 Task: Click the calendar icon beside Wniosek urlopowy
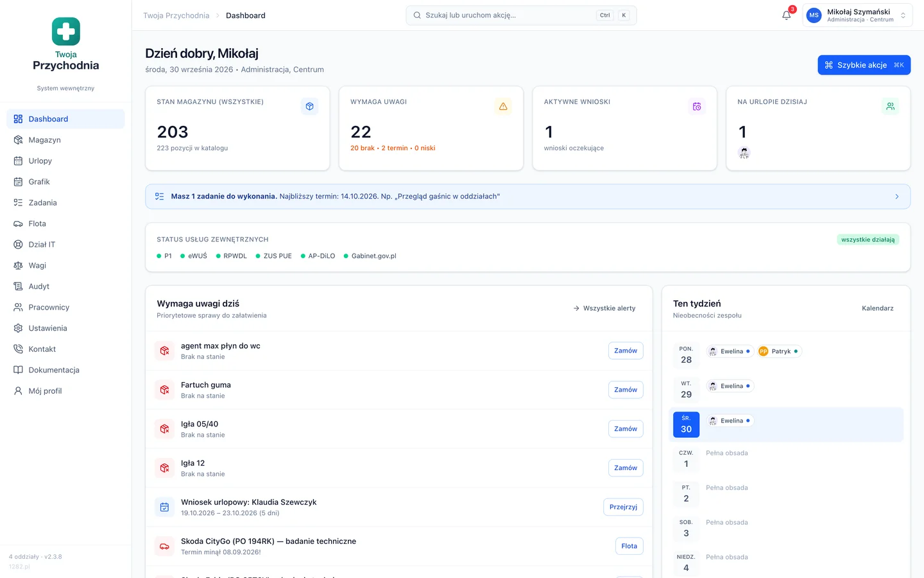pos(164,507)
